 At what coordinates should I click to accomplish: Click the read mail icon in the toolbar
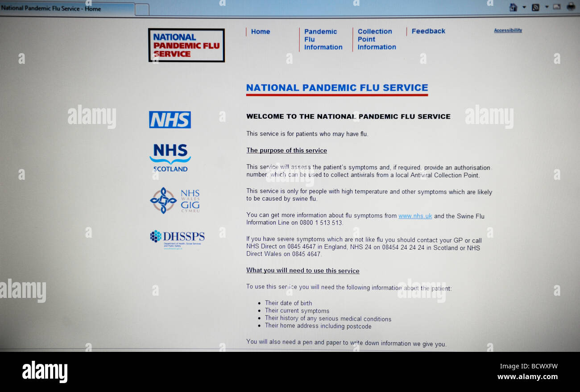pos(556,7)
